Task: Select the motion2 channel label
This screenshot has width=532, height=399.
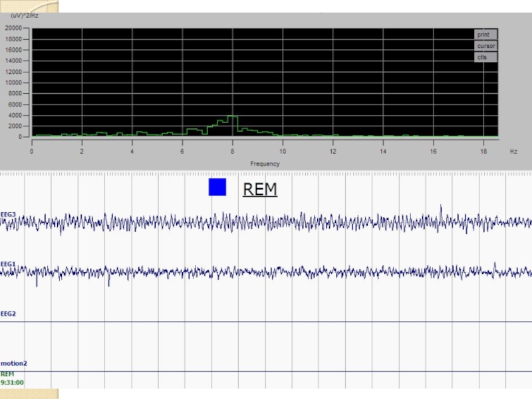Action: (x=14, y=363)
